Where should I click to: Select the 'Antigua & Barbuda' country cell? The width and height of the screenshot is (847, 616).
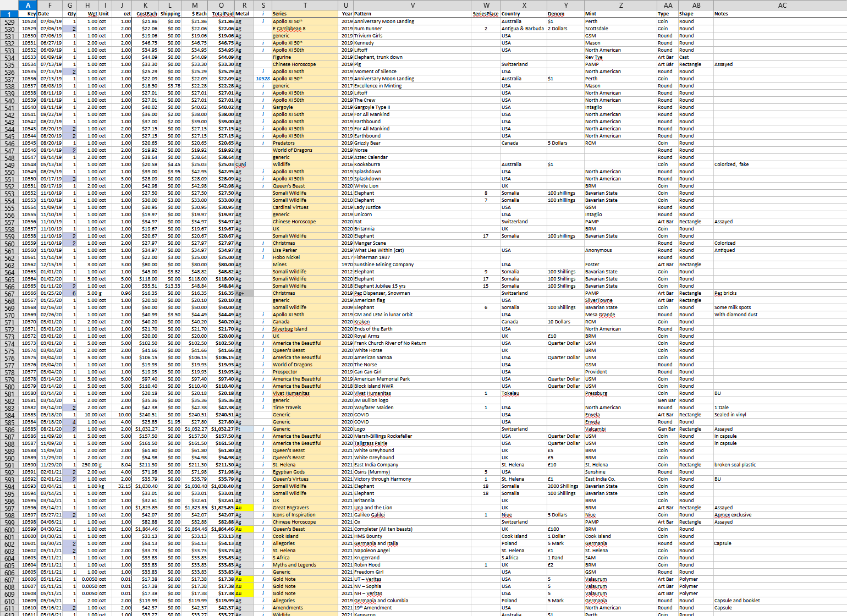523,29
